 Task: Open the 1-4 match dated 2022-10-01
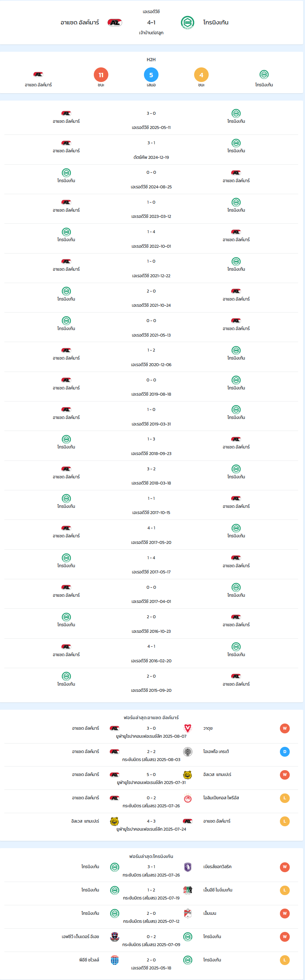(x=151, y=239)
